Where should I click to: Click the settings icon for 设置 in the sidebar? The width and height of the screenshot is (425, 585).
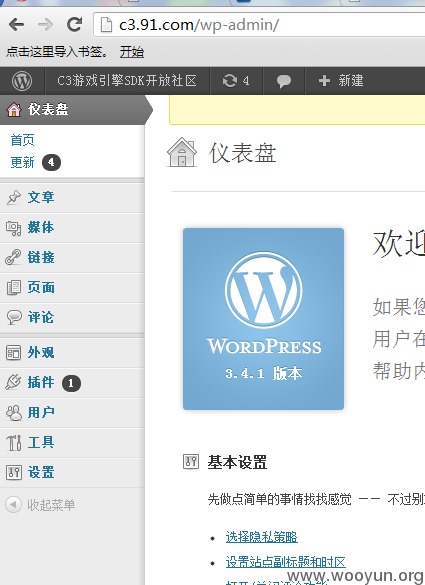[14, 473]
